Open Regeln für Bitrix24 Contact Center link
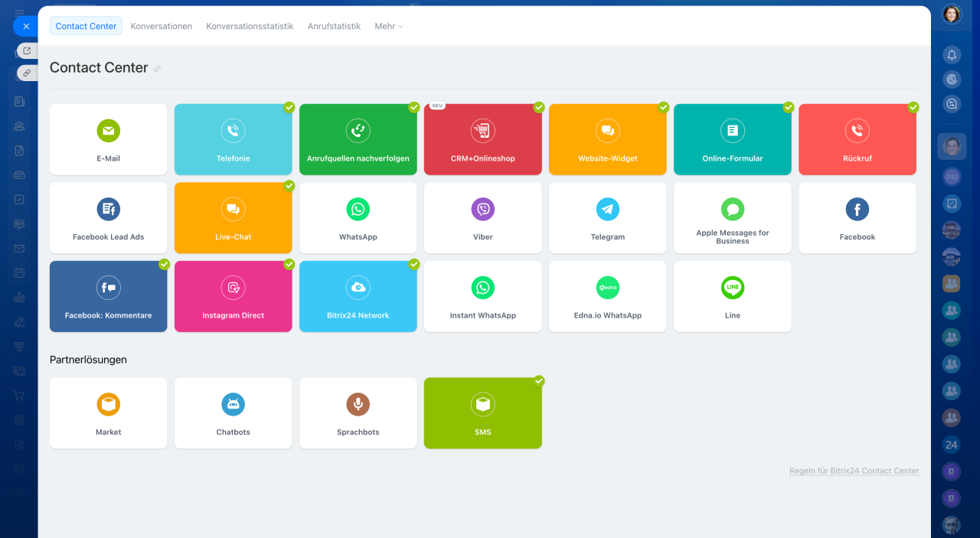 (854, 471)
